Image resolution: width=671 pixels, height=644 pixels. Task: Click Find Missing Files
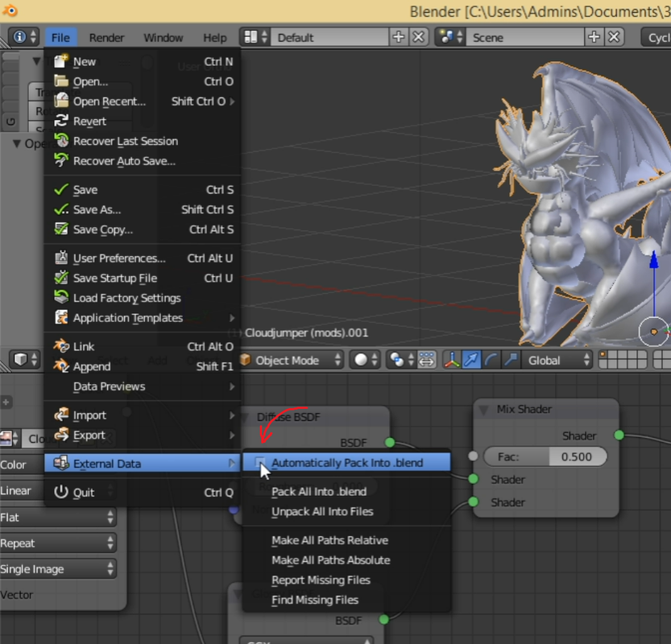coord(315,600)
